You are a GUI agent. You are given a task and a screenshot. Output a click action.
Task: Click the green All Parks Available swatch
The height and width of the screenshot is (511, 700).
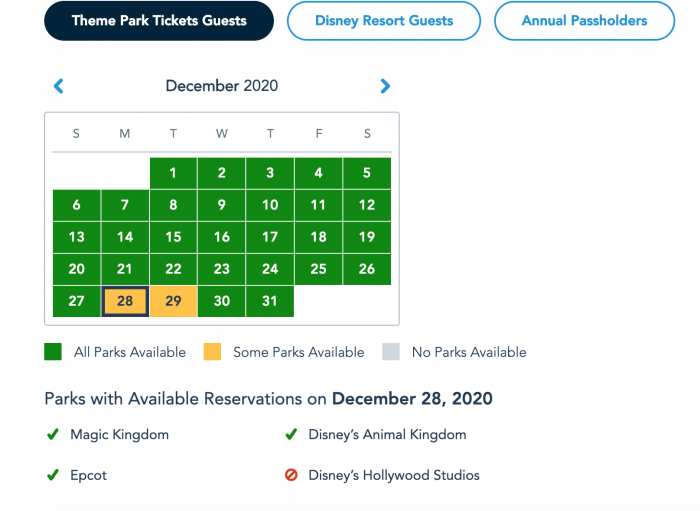tap(53, 352)
